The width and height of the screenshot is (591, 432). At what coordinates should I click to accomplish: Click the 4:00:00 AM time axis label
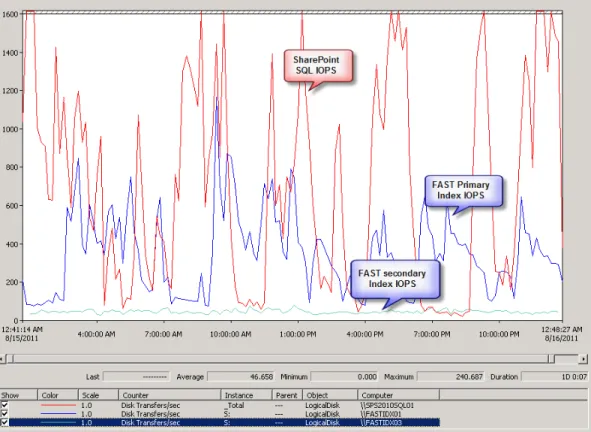96,334
